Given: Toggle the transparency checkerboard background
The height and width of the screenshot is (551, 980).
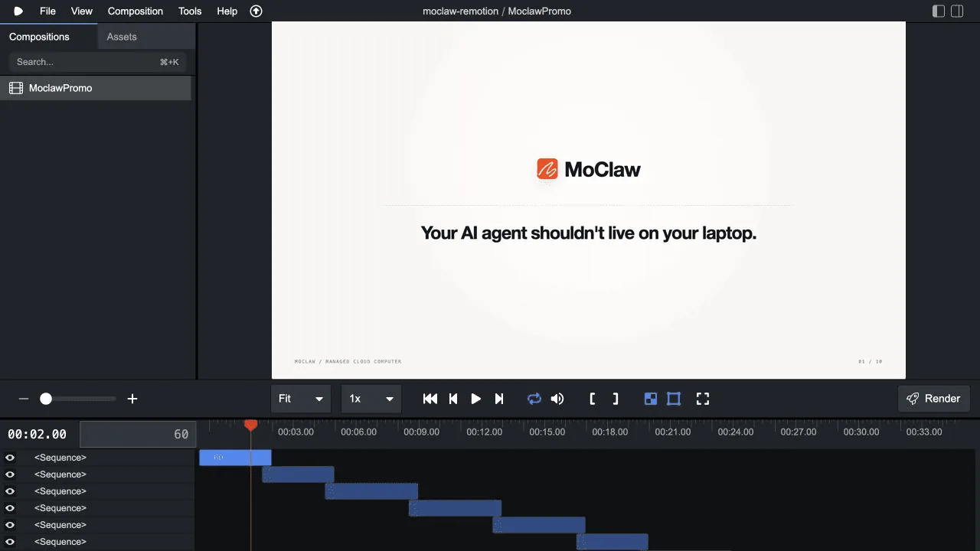Looking at the screenshot, I should pos(651,399).
